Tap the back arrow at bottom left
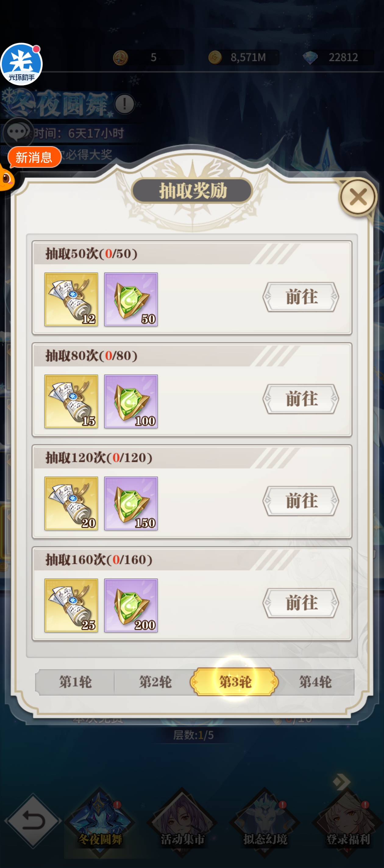Viewport: 384px width, 868px height. pyautogui.click(x=33, y=821)
